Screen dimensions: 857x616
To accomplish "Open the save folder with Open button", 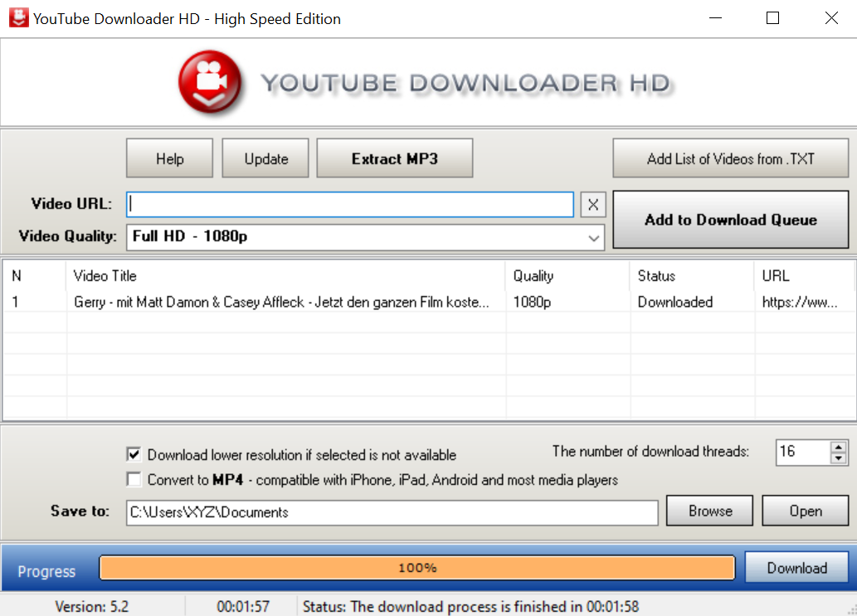I will click(806, 512).
